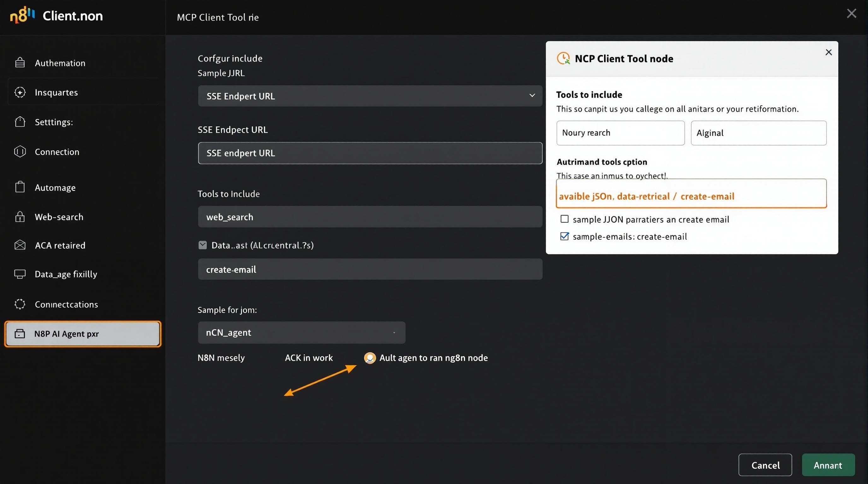Click the Data_age fixillly monitor icon
The image size is (868, 484).
tap(20, 274)
